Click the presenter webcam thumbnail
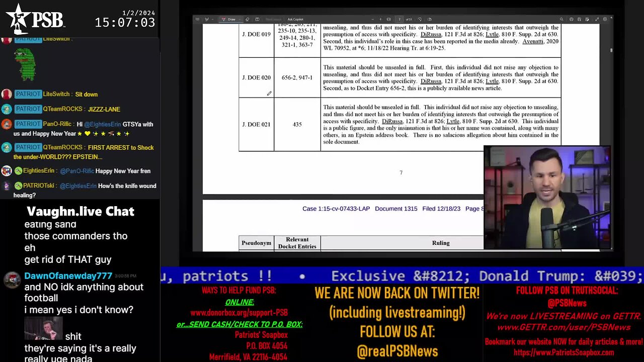 click(x=547, y=198)
